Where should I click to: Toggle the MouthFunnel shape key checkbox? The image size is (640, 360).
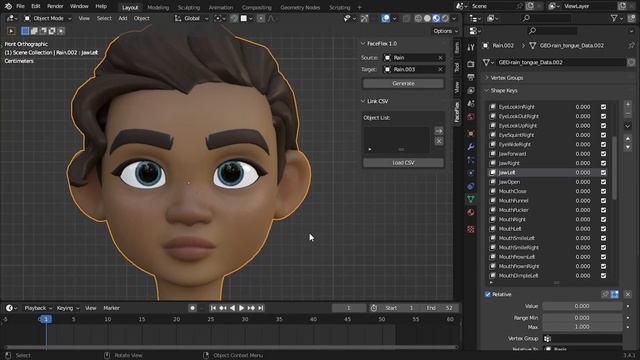pos(603,201)
